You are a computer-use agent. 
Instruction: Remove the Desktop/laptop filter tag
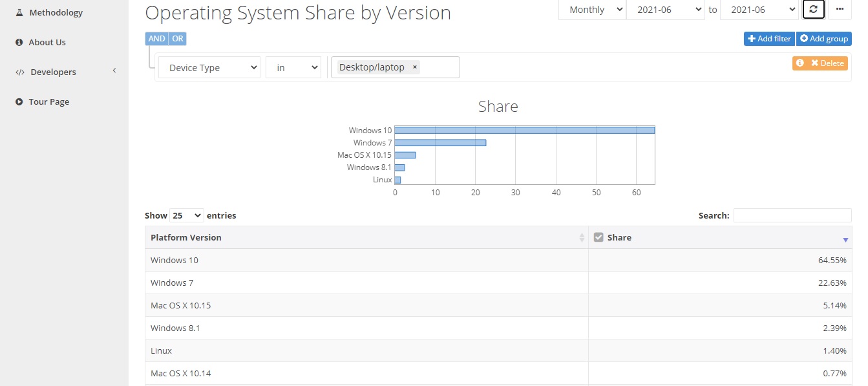coord(415,67)
